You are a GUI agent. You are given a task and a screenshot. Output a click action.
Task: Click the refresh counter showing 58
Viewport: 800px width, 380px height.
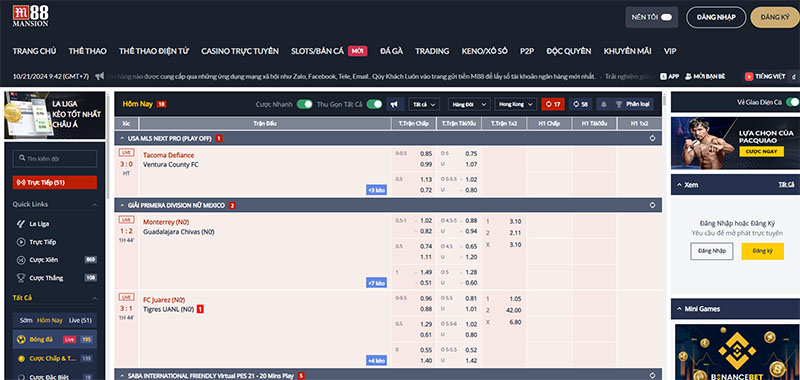tap(581, 104)
